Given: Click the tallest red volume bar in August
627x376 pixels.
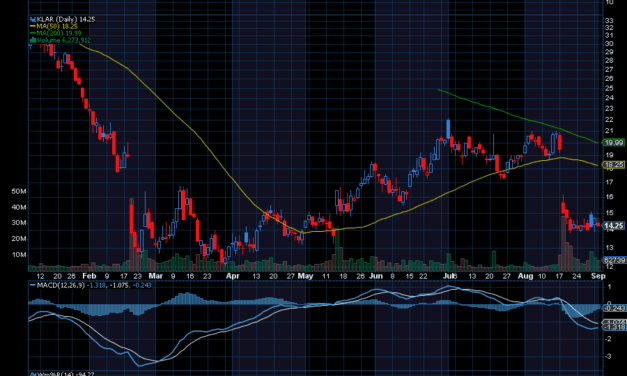Looking at the screenshot, I should click(563, 244).
